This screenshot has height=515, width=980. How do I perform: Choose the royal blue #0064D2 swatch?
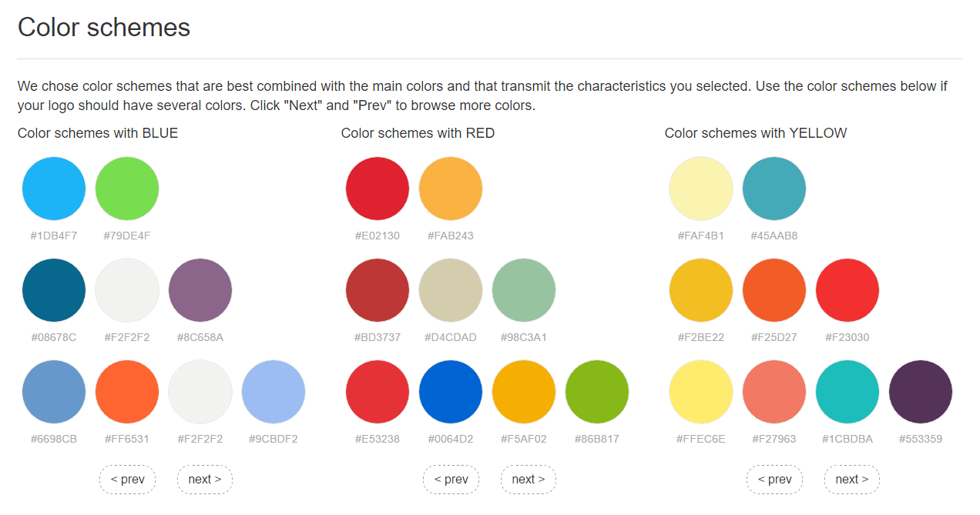coord(451,392)
